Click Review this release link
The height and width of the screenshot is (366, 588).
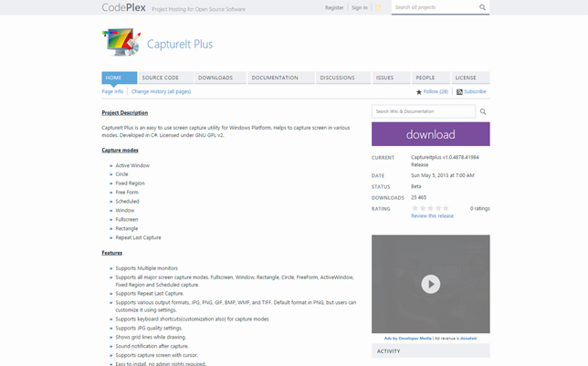coord(432,216)
